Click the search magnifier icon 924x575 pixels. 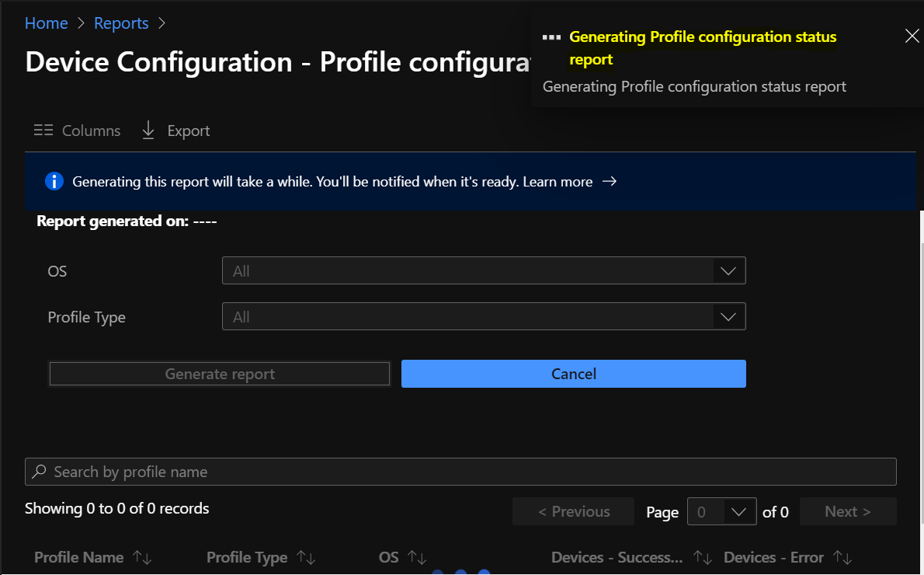click(x=39, y=471)
